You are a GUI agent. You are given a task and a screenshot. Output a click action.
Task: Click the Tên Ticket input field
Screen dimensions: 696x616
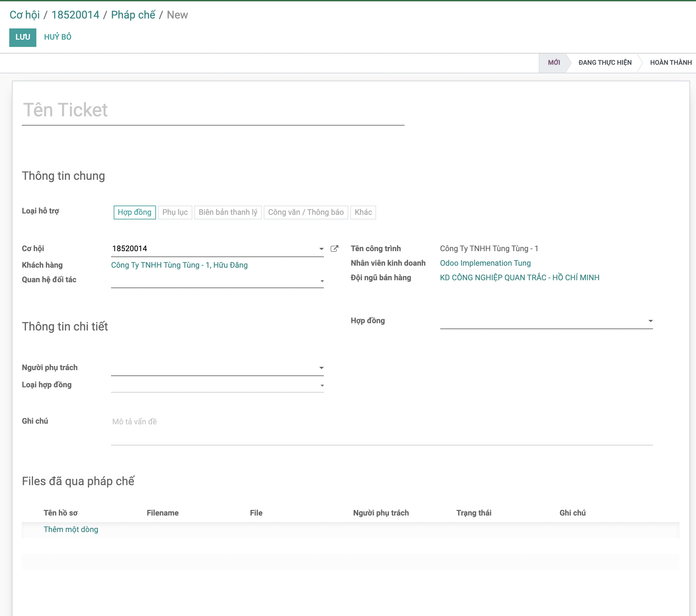click(136, 110)
